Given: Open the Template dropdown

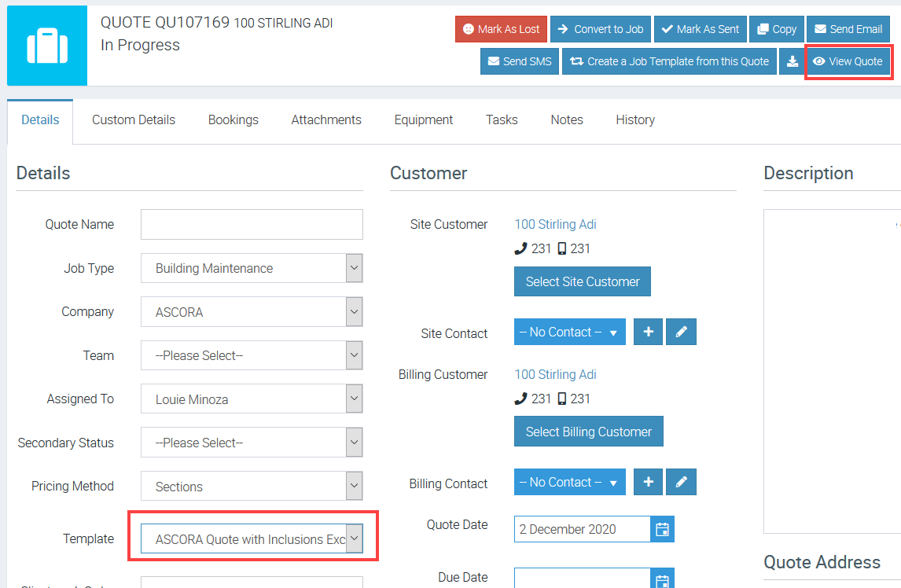Looking at the screenshot, I should 354,538.
